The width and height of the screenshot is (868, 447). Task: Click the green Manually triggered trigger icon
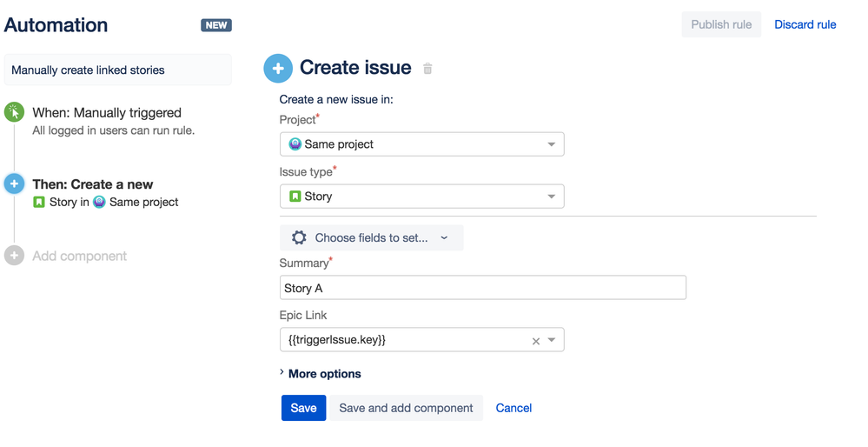pos(15,112)
